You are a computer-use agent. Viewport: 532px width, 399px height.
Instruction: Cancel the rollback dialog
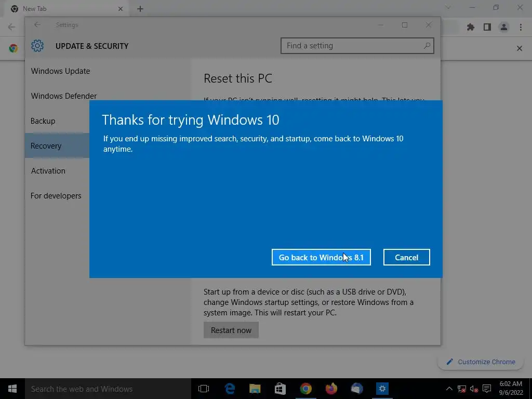point(406,257)
